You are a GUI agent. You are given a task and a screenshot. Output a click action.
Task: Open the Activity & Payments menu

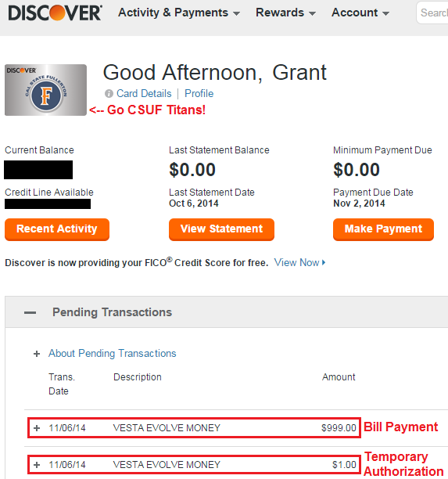179,13
